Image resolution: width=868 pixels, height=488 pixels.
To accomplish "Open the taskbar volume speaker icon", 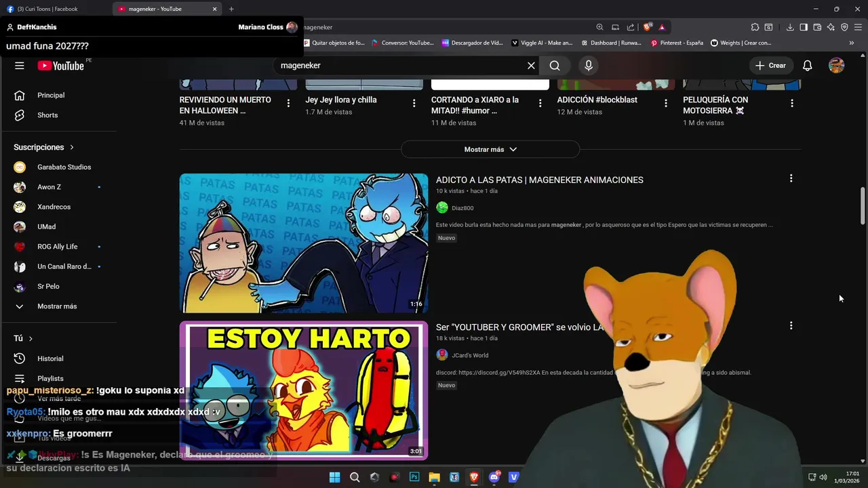I will point(823,477).
